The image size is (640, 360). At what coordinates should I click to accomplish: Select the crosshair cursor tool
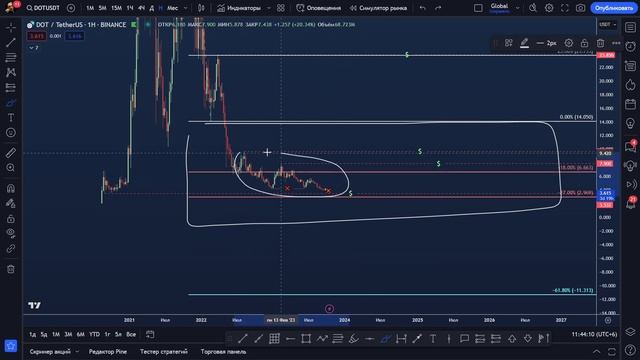point(11,27)
